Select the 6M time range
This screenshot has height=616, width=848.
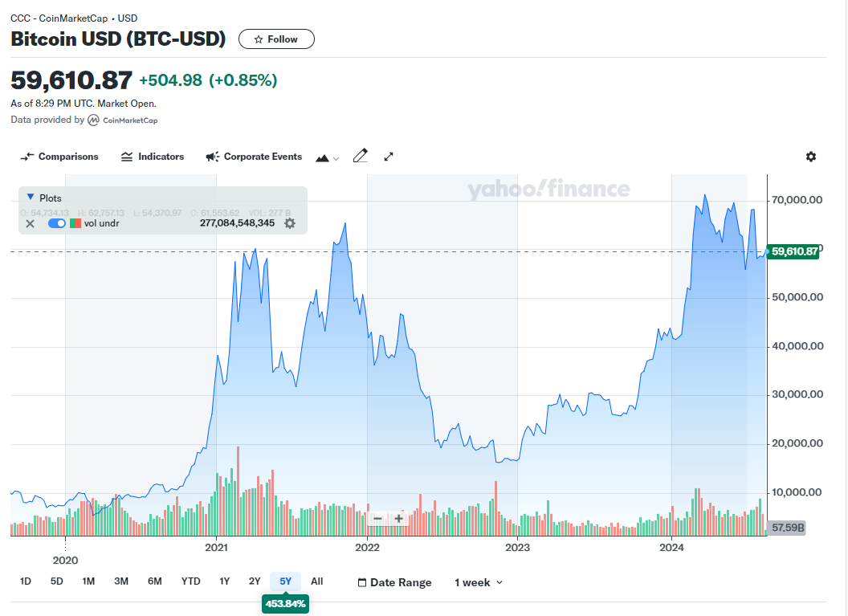pos(155,581)
